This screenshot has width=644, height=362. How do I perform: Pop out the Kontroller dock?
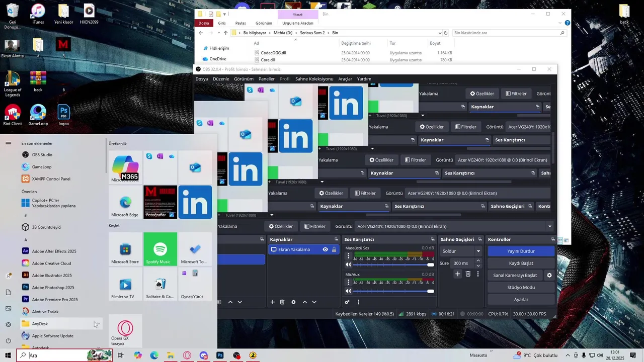[553, 239]
